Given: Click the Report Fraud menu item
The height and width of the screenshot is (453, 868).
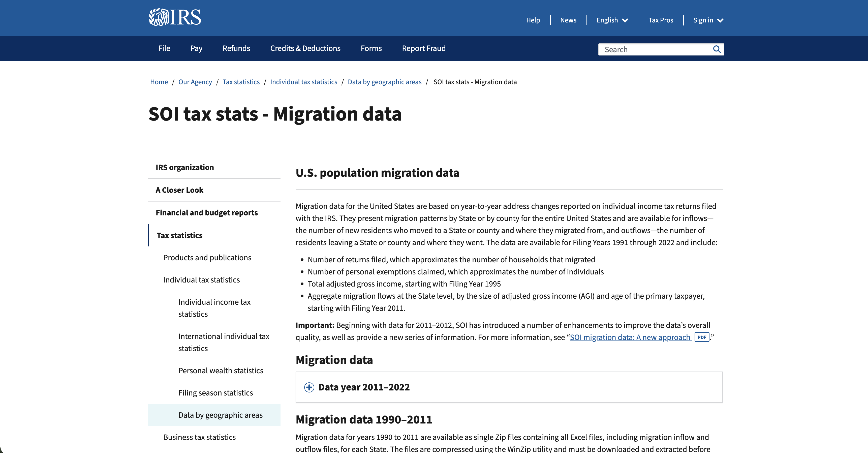Looking at the screenshot, I should (x=424, y=48).
